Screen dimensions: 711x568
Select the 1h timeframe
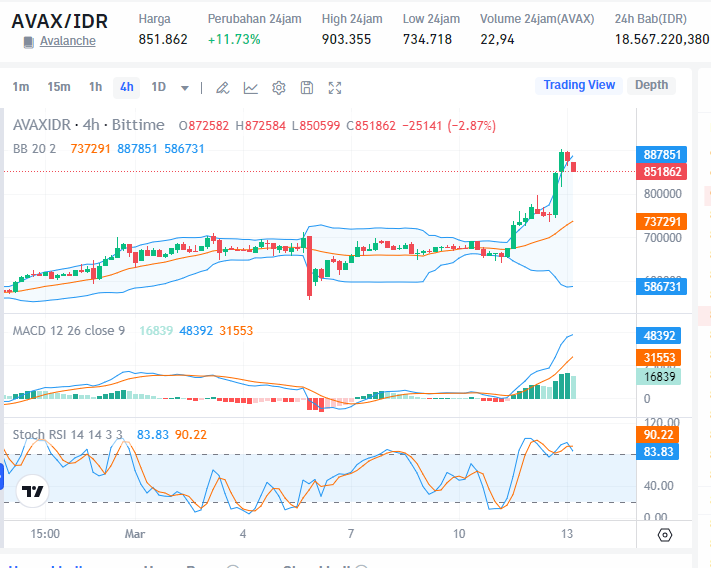click(95, 87)
